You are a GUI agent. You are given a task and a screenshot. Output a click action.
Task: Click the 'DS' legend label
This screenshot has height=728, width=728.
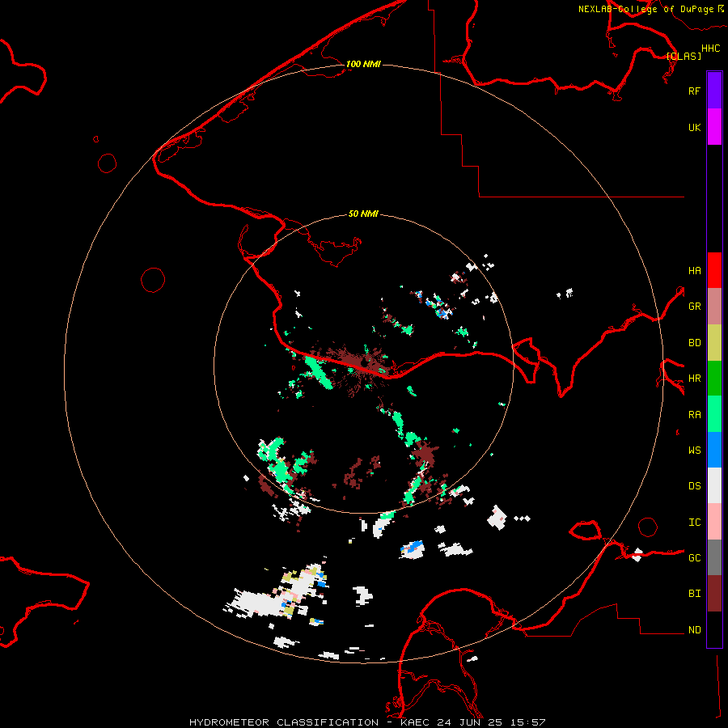pyautogui.click(x=694, y=486)
